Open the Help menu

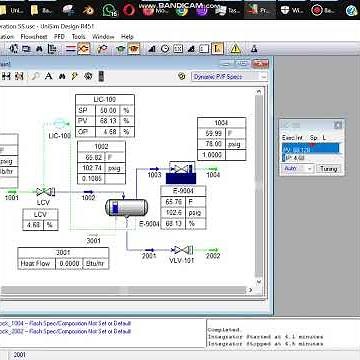pos(127,37)
